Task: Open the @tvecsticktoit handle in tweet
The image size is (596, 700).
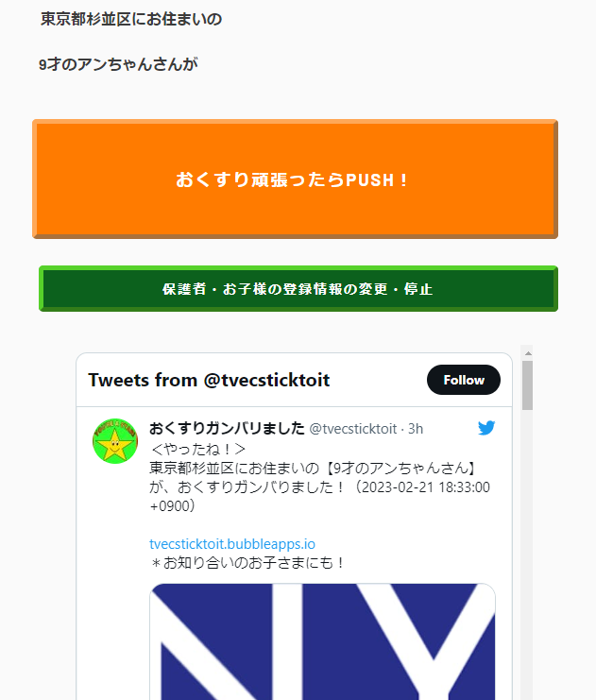Action: coord(353,429)
